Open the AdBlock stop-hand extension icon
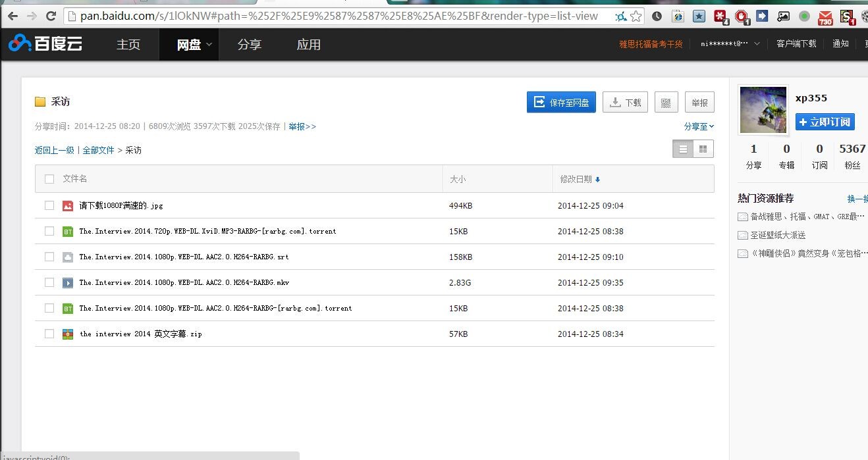Image resolution: width=868 pixels, height=460 pixels. (x=742, y=16)
